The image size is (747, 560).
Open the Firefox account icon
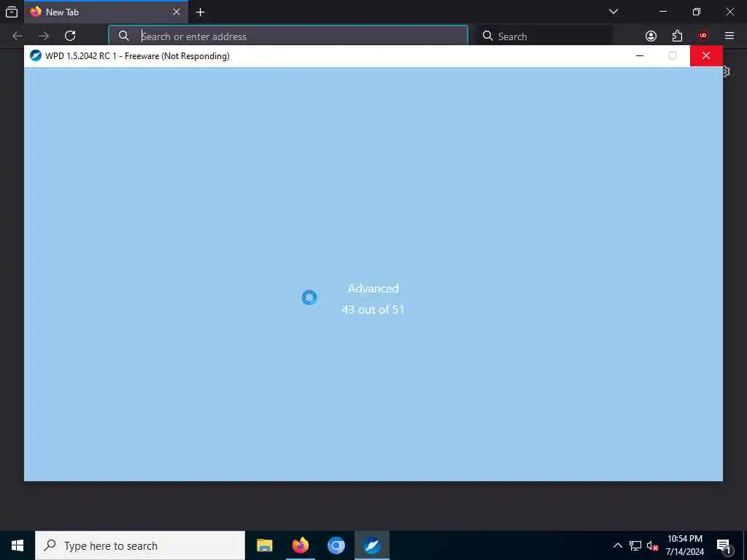(x=651, y=36)
